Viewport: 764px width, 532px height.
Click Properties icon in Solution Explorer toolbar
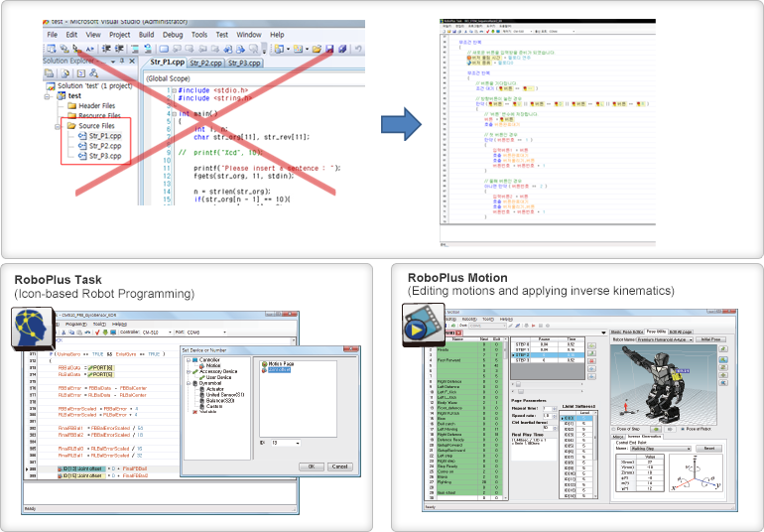(x=50, y=73)
